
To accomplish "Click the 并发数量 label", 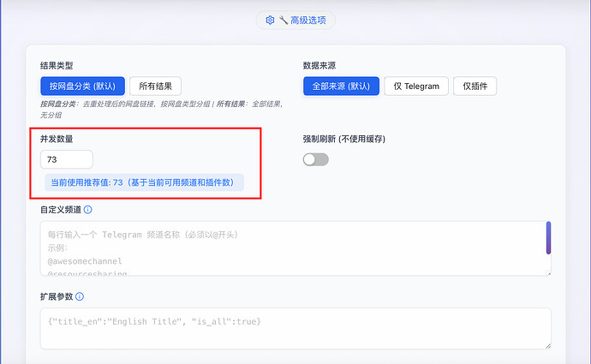I will [57, 139].
